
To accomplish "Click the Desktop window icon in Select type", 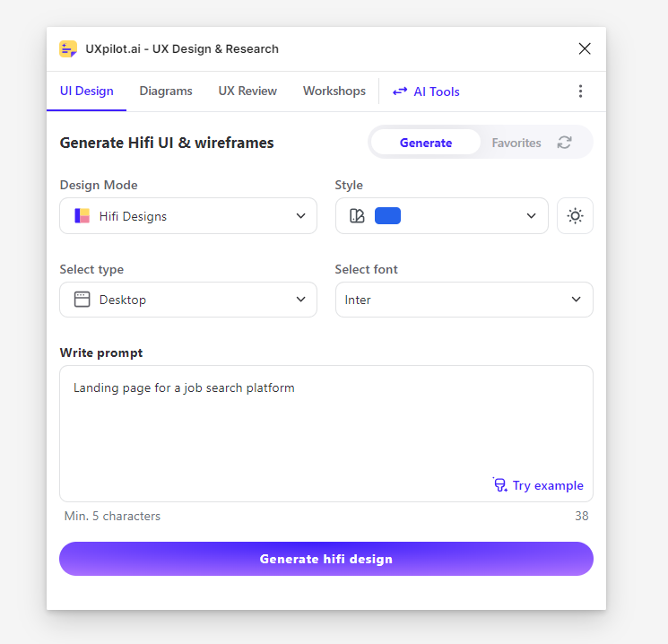I will tap(82, 300).
